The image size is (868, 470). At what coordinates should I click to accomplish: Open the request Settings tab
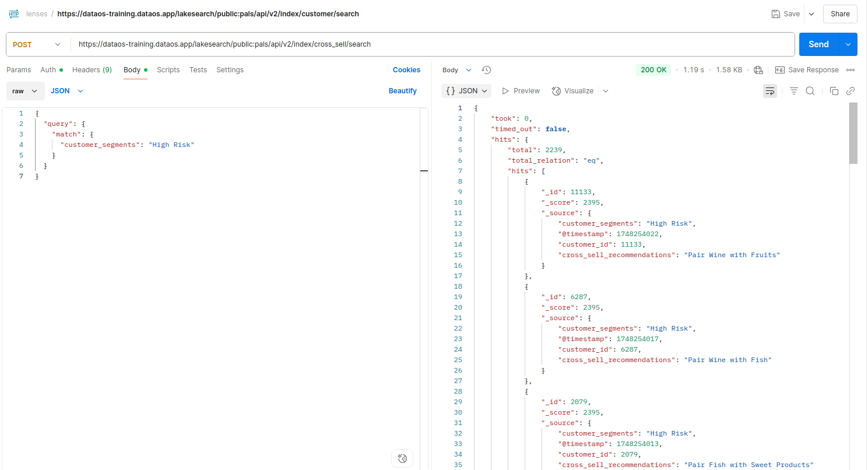(230, 70)
